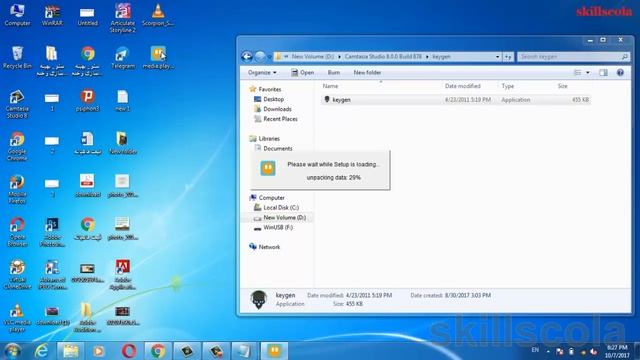Open Explorer's Help question mark icon
This screenshot has width=640, height=360.
(x=620, y=73)
